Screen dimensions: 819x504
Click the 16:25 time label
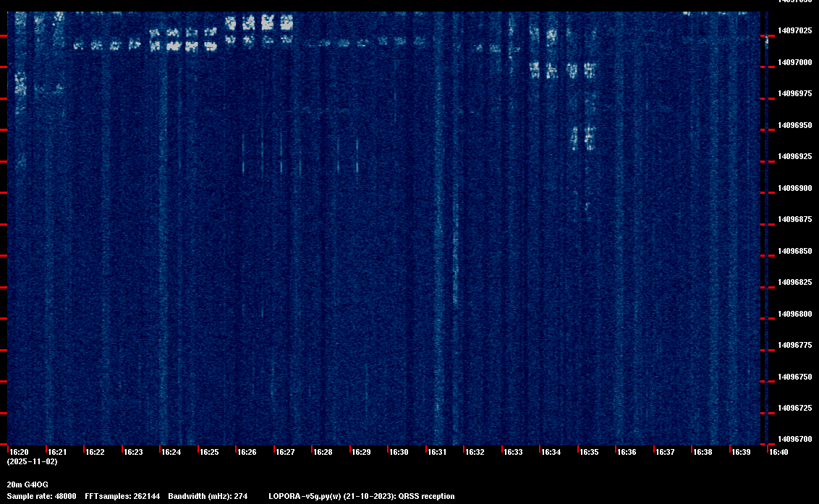(x=209, y=452)
